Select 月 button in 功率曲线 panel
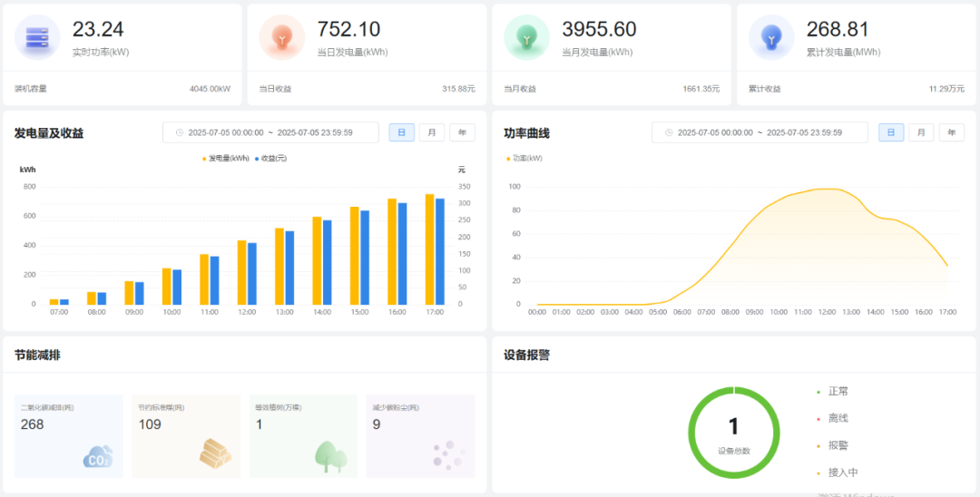Viewport: 980px width, 497px height. click(921, 132)
